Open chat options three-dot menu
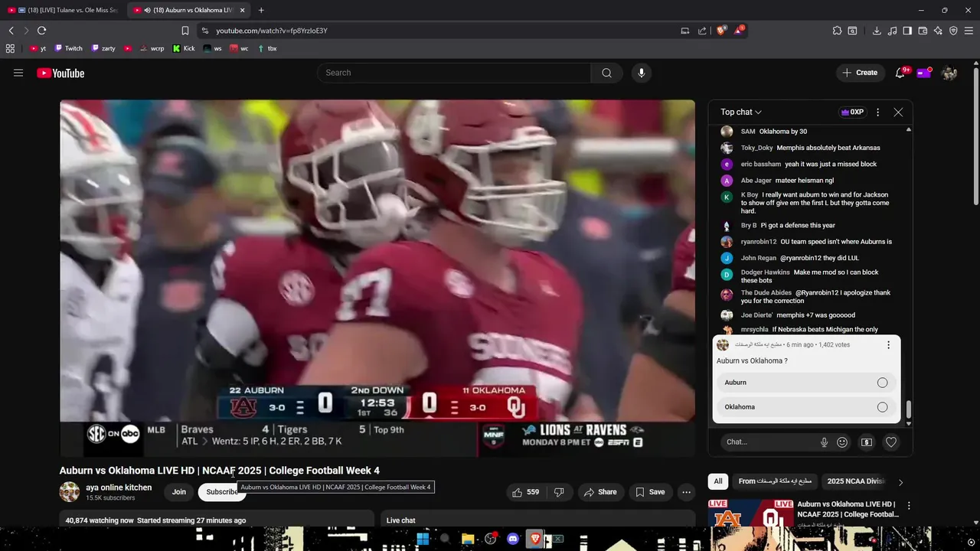The width and height of the screenshot is (980, 551). pos(877,112)
